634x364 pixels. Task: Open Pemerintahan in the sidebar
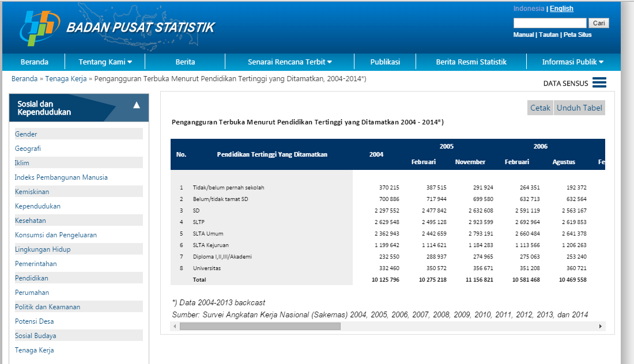click(x=36, y=264)
